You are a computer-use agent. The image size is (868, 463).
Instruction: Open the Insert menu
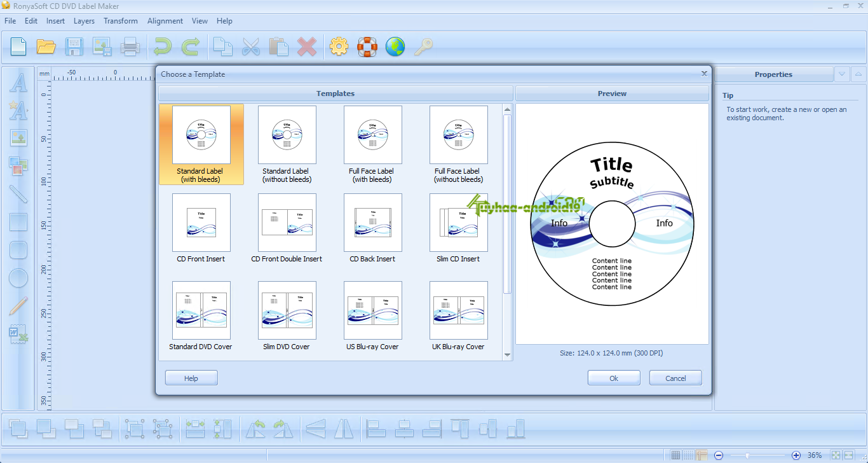point(55,21)
